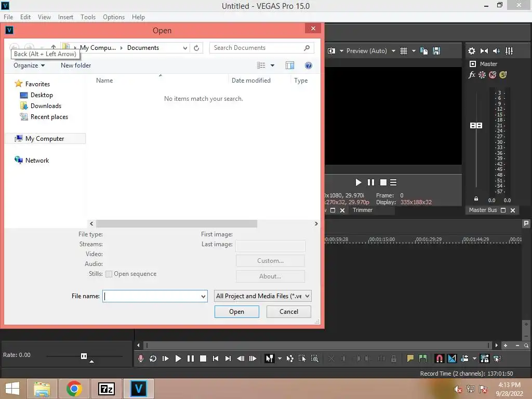Expand the Organize menu
532x399 pixels.
point(29,65)
